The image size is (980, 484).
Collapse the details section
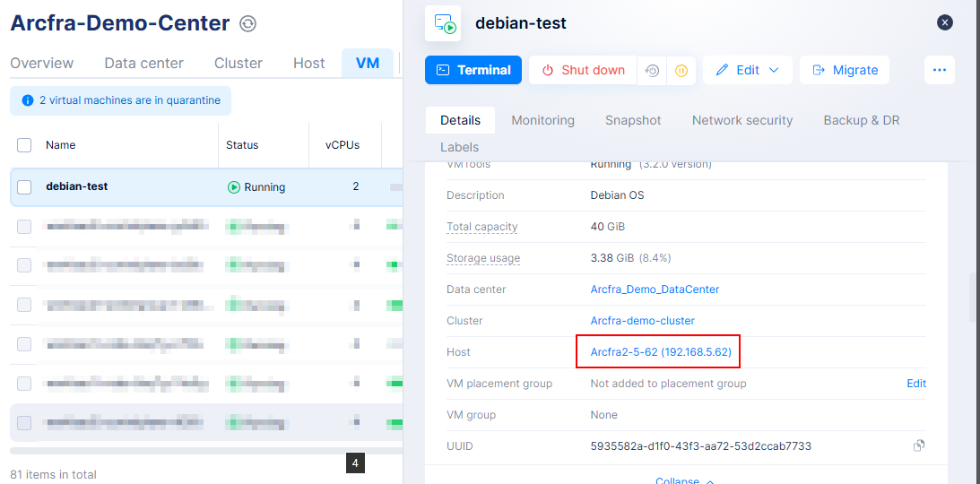[x=684, y=480]
